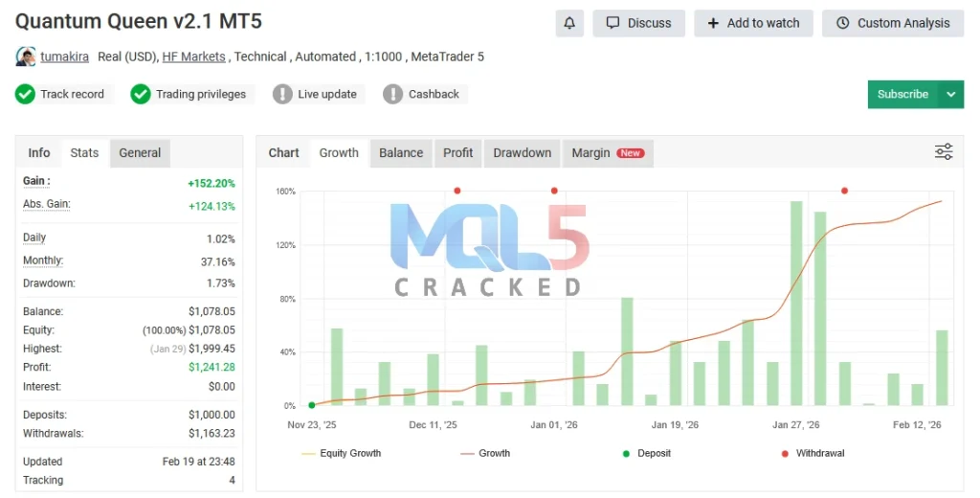The width and height of the screenshot is (980, 498).
Task: Click the Add to watch button
Action: click(753, 23)
